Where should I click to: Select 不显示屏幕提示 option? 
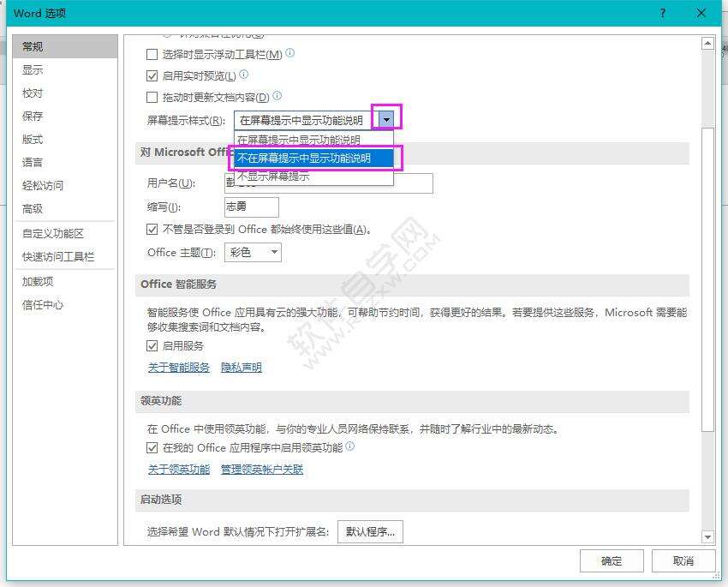click(x=313, y=177)
